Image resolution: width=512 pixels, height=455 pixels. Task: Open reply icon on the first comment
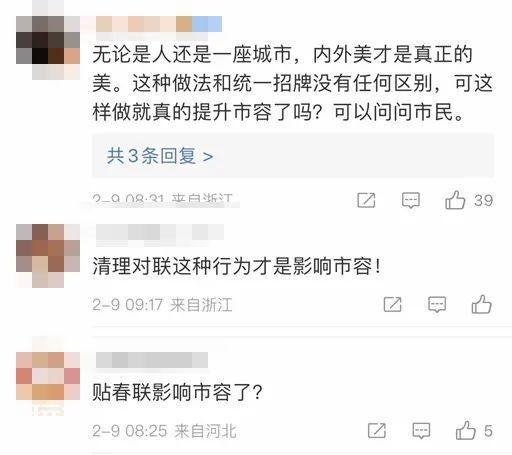pyautogui.click(x=411, y=200)
